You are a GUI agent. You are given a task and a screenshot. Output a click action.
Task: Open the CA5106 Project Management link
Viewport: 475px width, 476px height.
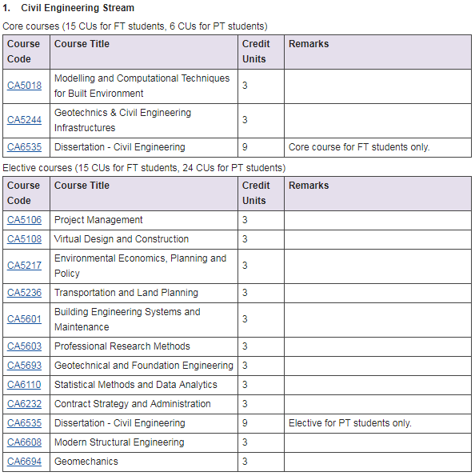pyautogui.click(x=24, y=220)
